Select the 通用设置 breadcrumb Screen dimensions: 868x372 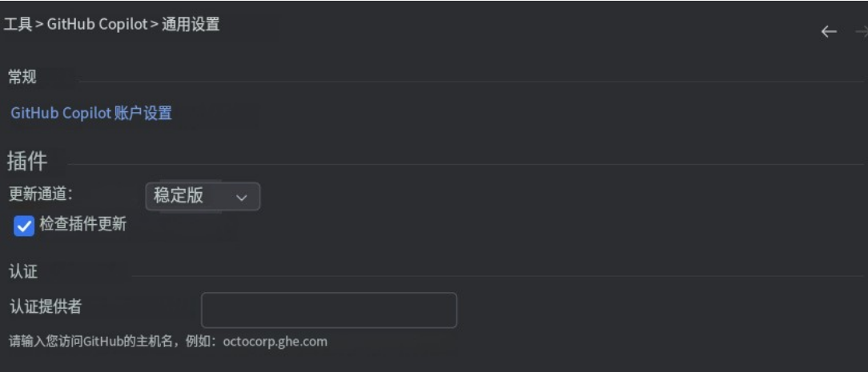tap(190, 25)
